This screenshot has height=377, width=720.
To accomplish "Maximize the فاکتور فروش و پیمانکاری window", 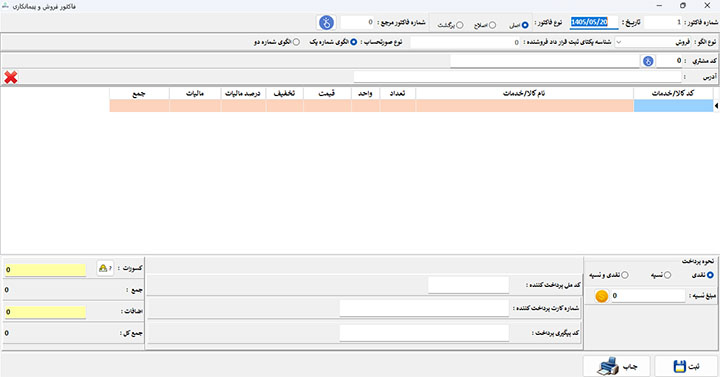I will [x=683, y=6].
